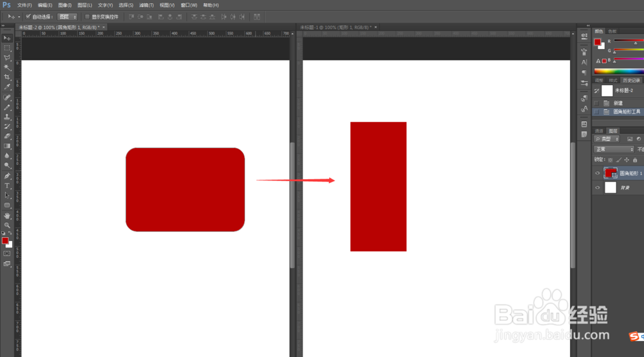Toggle Quick Mask mode icon
The height and width of the screenshot is (357, 644).
7,254
